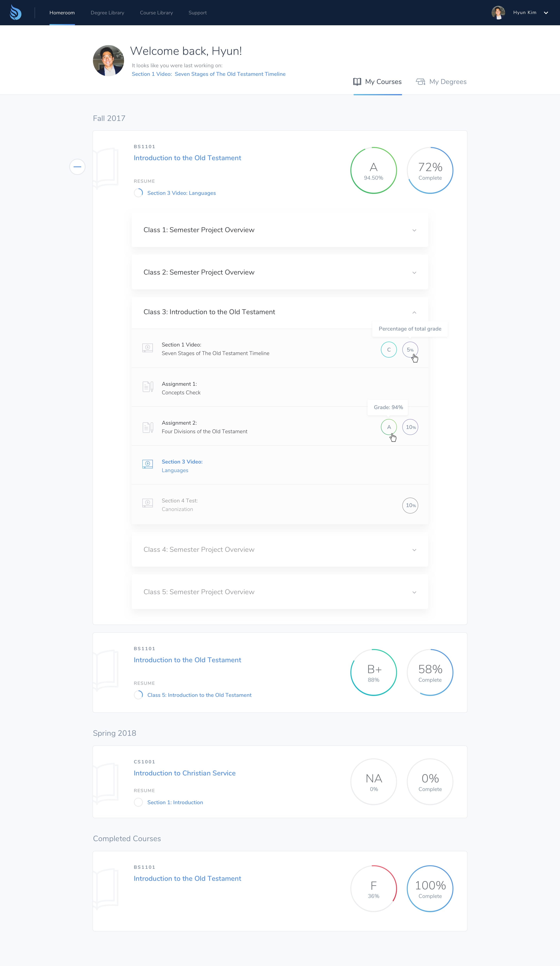
Task: Open Section 3 Video: Languages in the class list
Action: pyautogui.click(x=182, y=466)
